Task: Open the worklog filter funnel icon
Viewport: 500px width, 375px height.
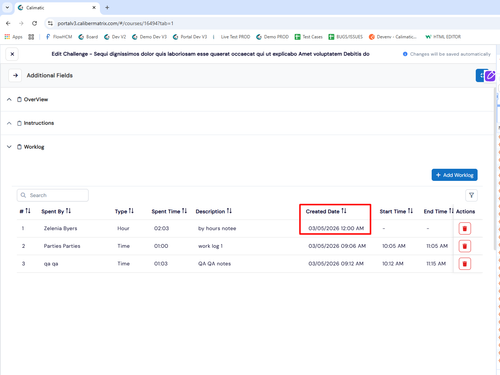Action: point(471,195)
